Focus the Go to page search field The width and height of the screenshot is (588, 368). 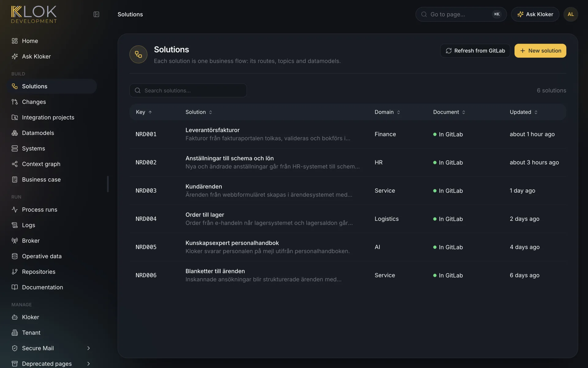pyautogui.click(x=461, y=14)
